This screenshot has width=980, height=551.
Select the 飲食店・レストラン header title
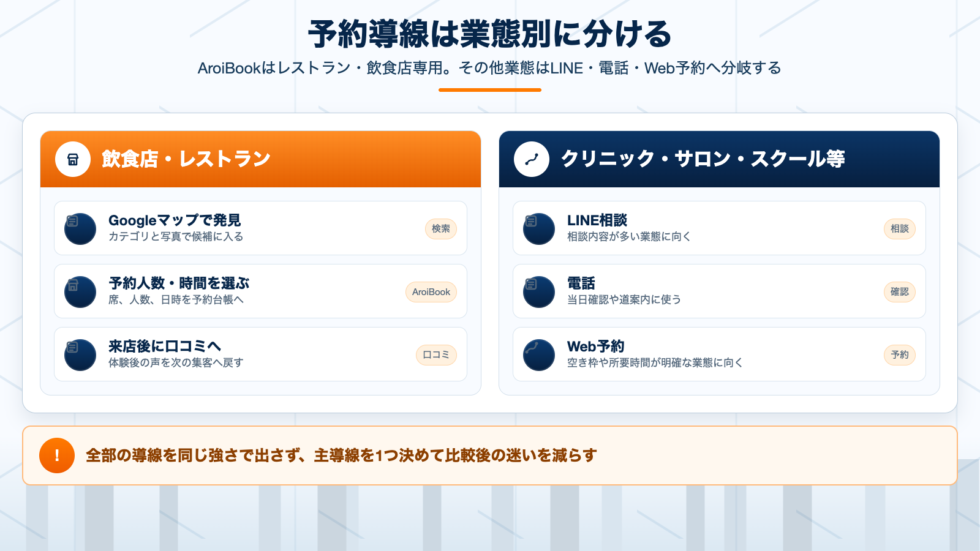[186, 159]
